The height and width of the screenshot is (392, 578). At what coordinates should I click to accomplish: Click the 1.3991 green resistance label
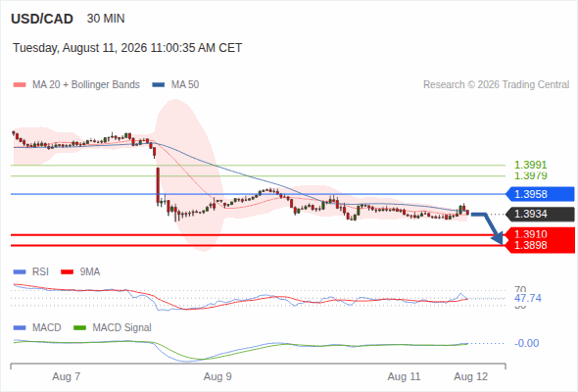[530, 165]
